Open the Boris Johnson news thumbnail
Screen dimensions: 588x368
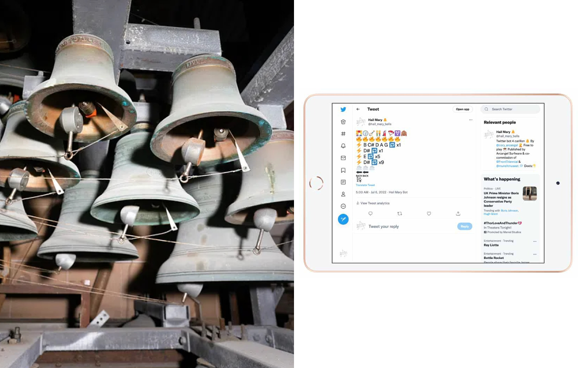click(530, 194)
